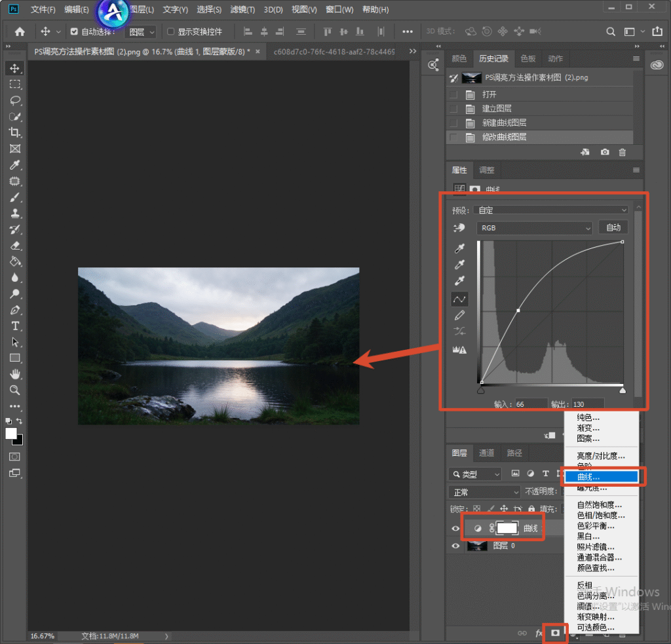Open the 类型 layer filter dropdown
671x644 pixels.
tap(475, 474)
